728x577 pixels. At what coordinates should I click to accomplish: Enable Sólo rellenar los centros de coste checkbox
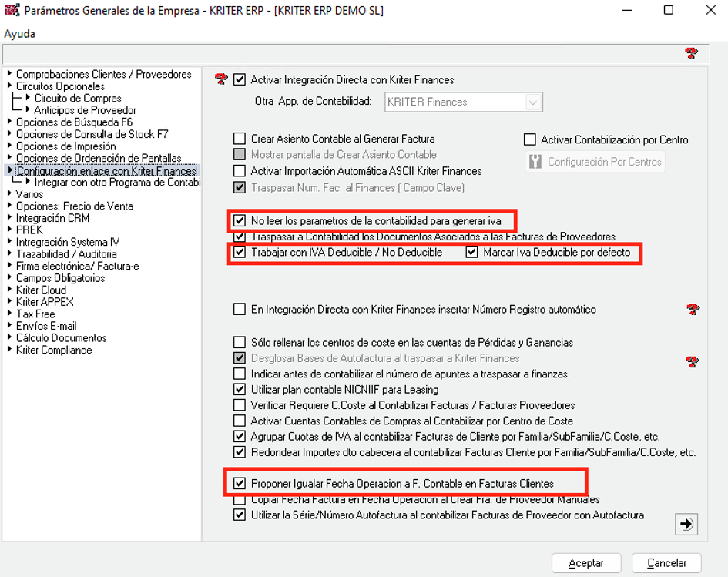tap(240, 342)
